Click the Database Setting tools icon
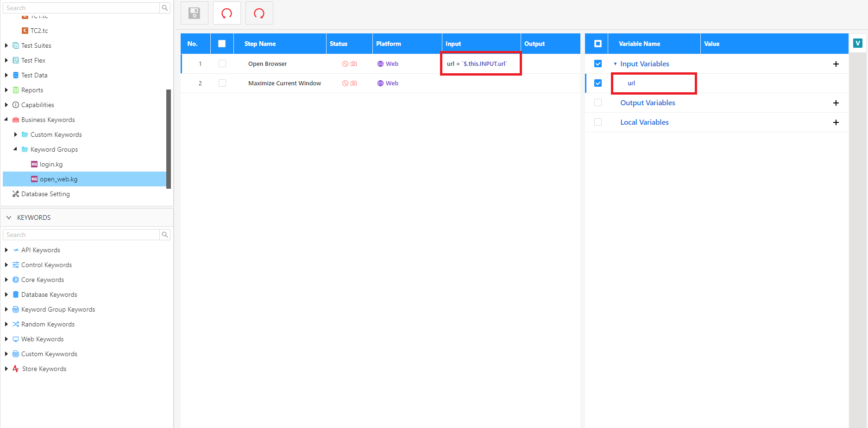The image size is (868, 428). coord(16,194)
